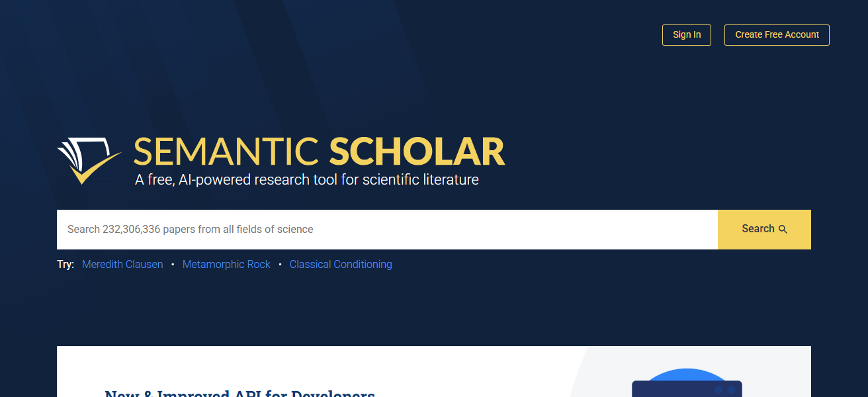Try the Classical Conditioning example search

[341, 264]
